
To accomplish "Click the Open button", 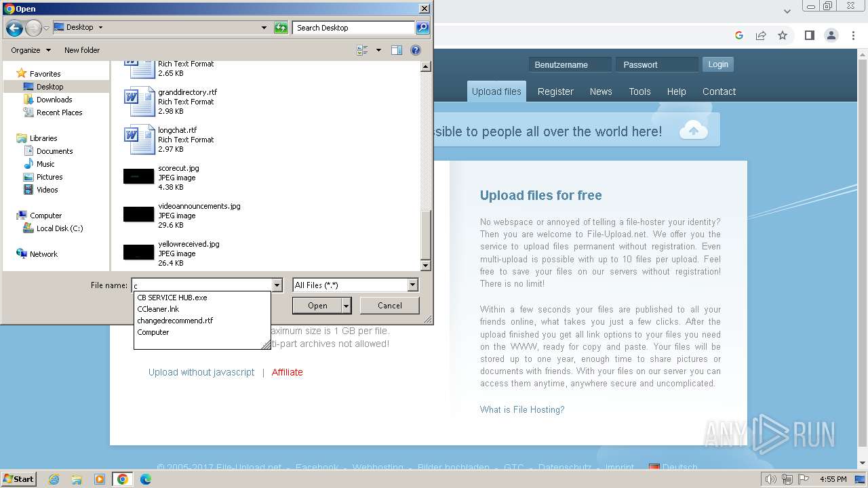I will pyautogui.click(x=317, y=306).
